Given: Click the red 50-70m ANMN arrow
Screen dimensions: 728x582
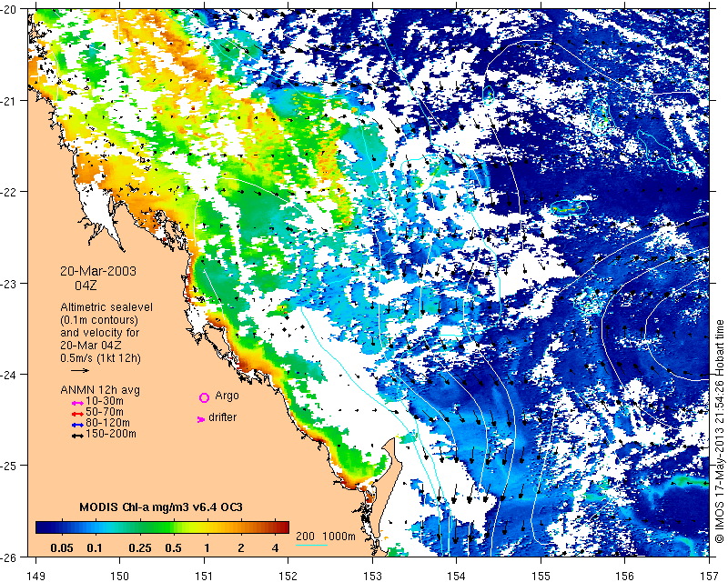Looking at the screenshot, I should coord(77,414).
